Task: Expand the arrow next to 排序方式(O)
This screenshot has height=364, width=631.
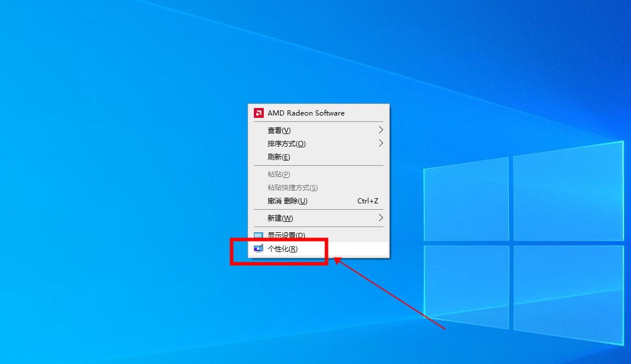Action: (x=381, y=143)
